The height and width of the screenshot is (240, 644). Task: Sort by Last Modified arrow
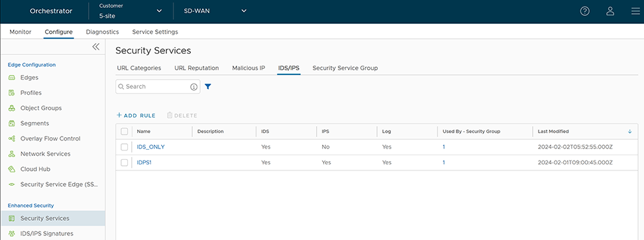tap(629, 131)
